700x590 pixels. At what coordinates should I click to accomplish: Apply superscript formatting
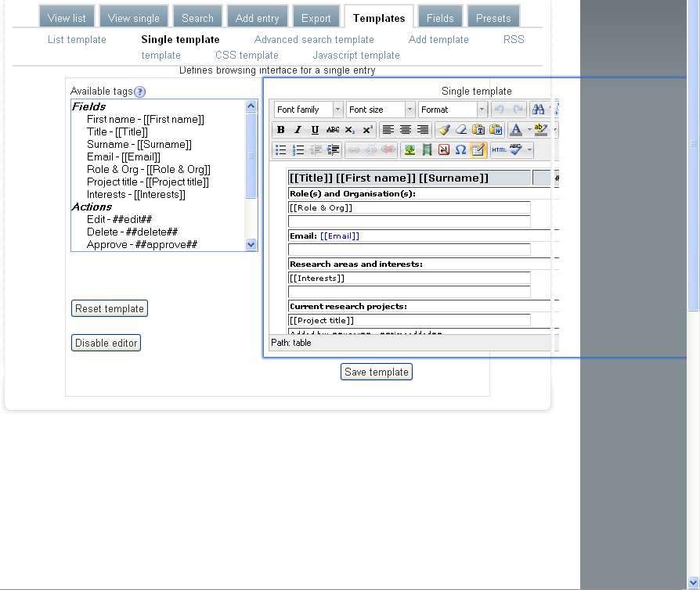tap(367, 130)
